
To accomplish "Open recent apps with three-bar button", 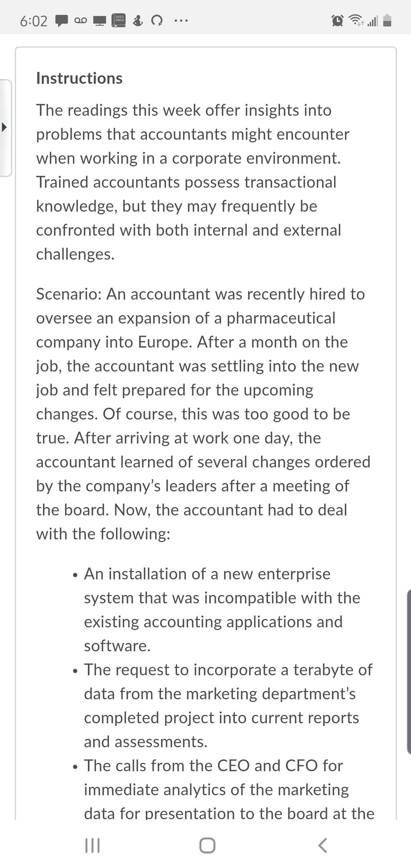I will click(x=93, y=845).
